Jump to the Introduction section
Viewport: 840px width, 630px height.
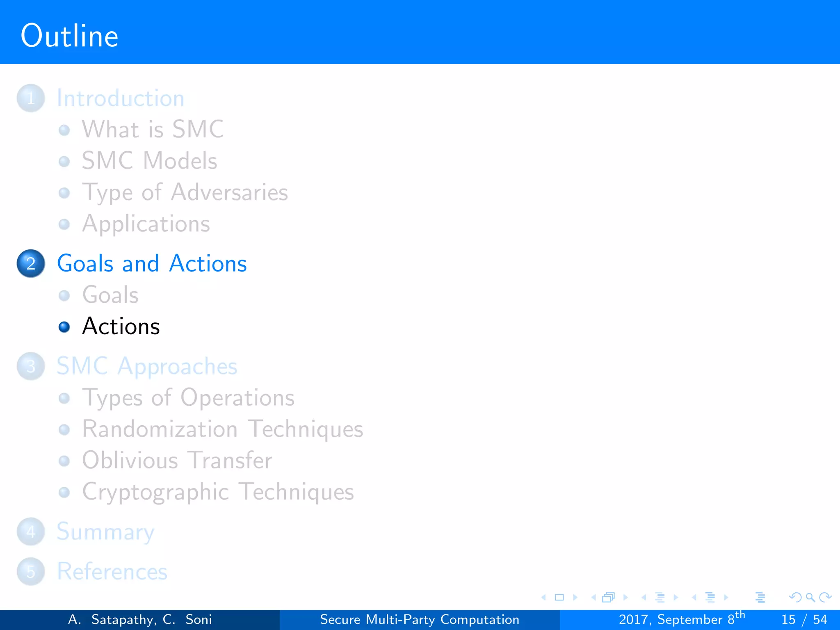[x=120, y=98]
